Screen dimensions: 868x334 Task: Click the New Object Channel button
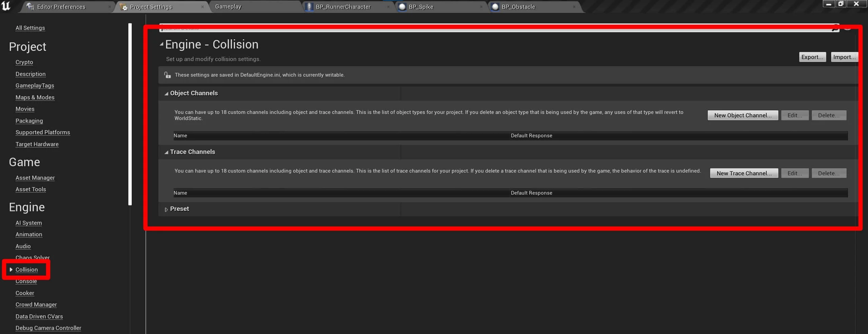(743, 115)
